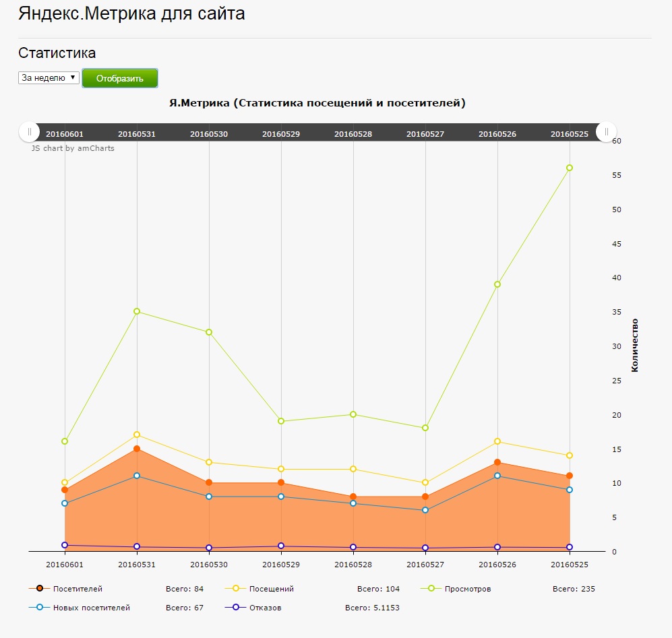The image size is (672, 638).
Task: Click the yellow Посещений point at 20160601
Action: (x=65, y=482)
